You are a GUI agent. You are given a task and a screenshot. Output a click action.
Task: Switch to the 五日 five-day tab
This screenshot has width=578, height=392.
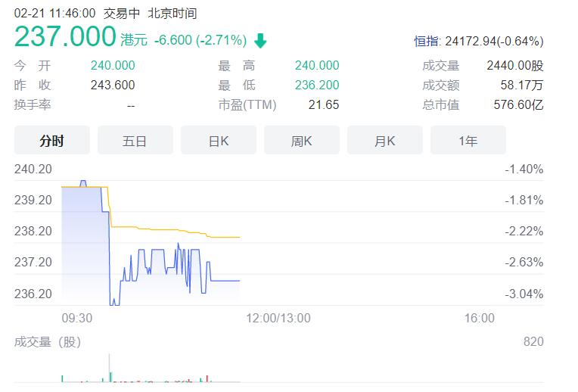click(x=135, y=140)
